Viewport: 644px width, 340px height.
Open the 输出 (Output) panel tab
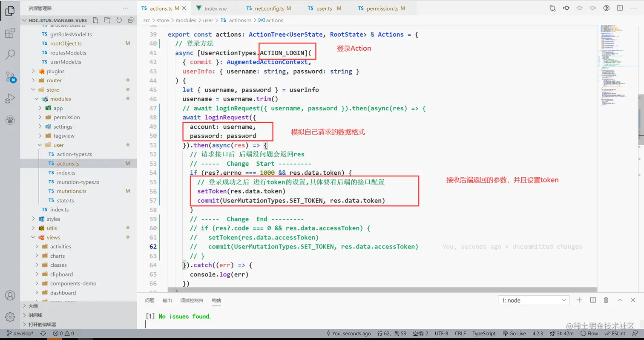167,300
